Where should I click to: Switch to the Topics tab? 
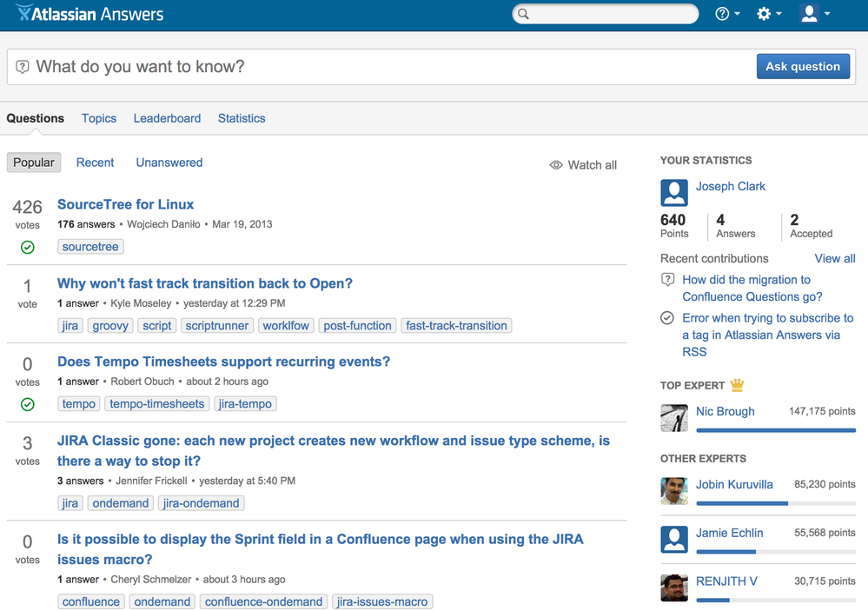click(99, 118)
